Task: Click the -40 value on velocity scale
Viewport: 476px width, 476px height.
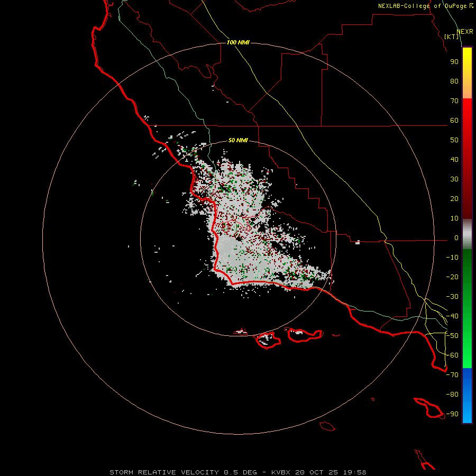Action: [452, 316]
